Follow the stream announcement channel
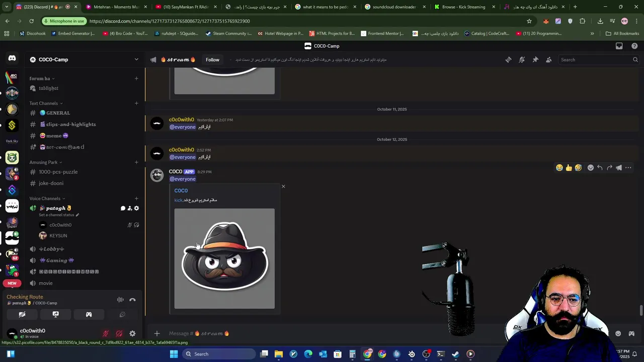 pyautogui.click(x=212, y=60)
